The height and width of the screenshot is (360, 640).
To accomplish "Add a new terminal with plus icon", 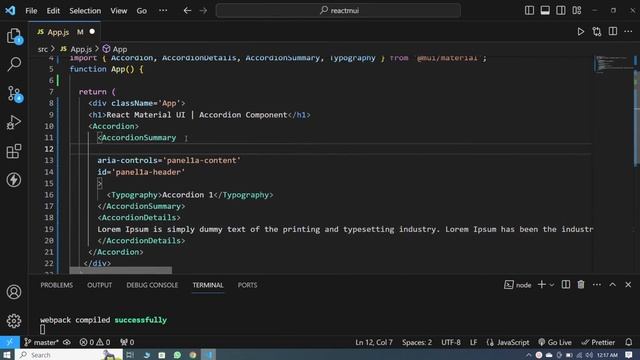I will click(542, 284).
